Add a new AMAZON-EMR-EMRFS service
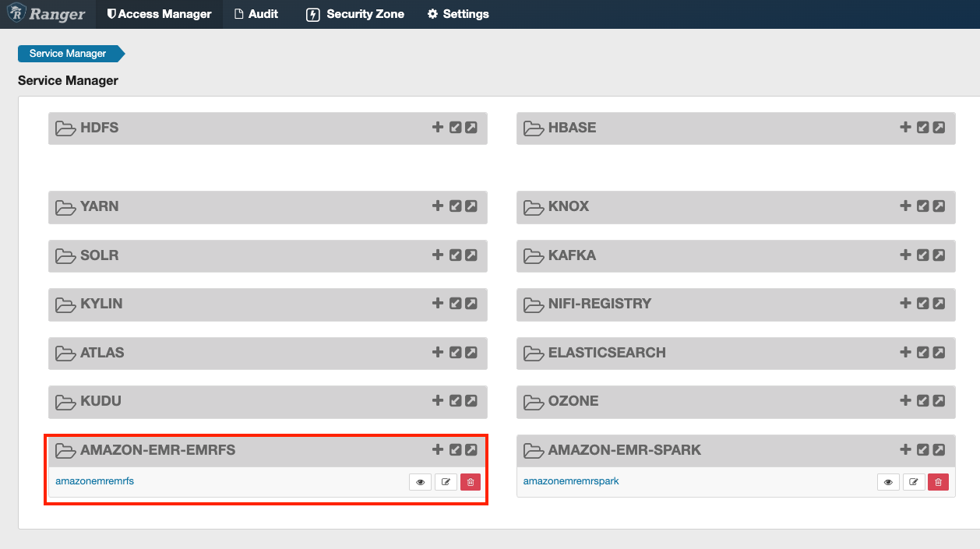 pos(438,449)
